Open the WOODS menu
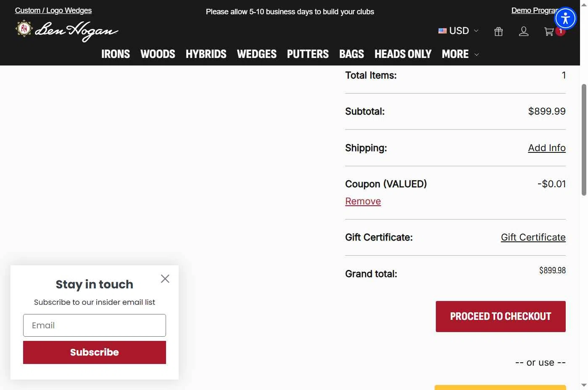 coord(158,54)
